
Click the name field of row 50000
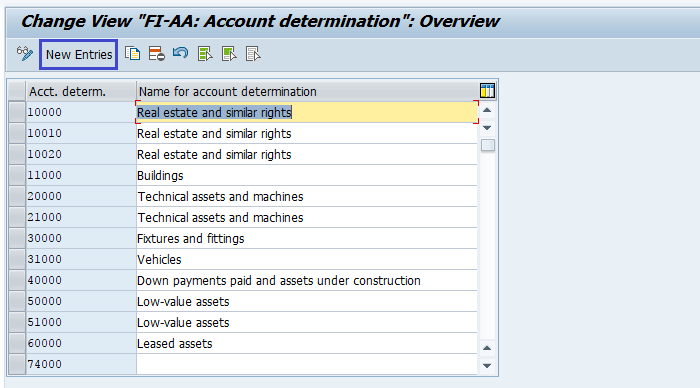click(x=307, y=301)
